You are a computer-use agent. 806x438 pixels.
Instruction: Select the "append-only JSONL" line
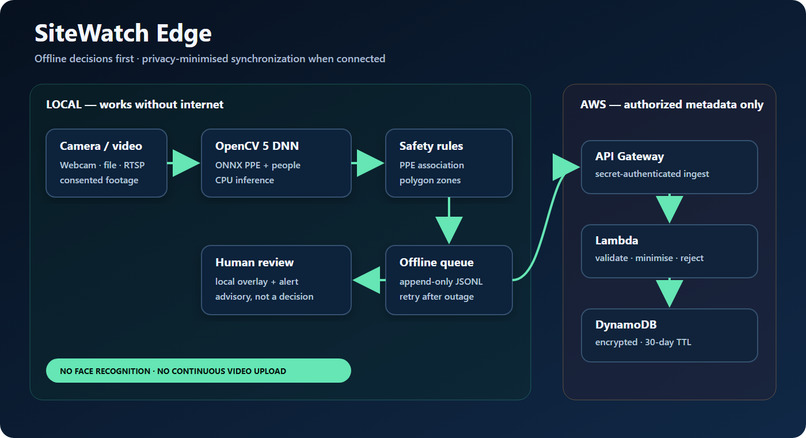pos(441,282)
